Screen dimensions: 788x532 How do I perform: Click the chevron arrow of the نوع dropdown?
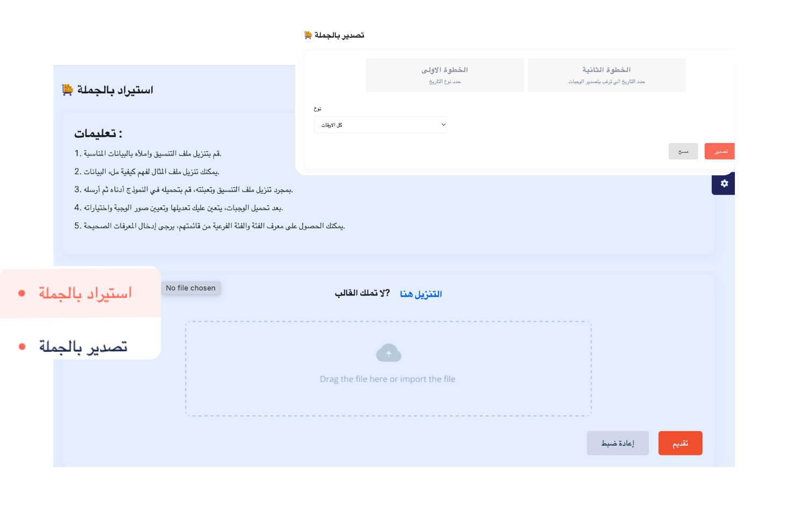coord(443,125)
